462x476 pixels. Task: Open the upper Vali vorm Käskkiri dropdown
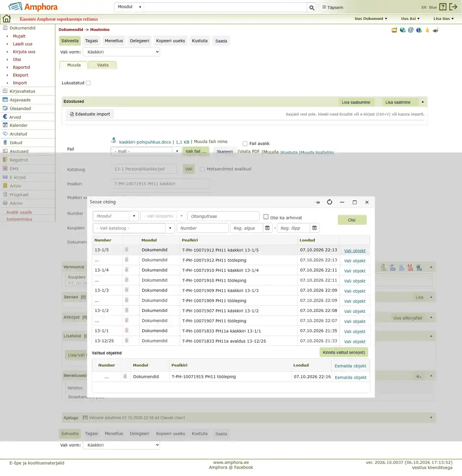(x=122, y=52)
